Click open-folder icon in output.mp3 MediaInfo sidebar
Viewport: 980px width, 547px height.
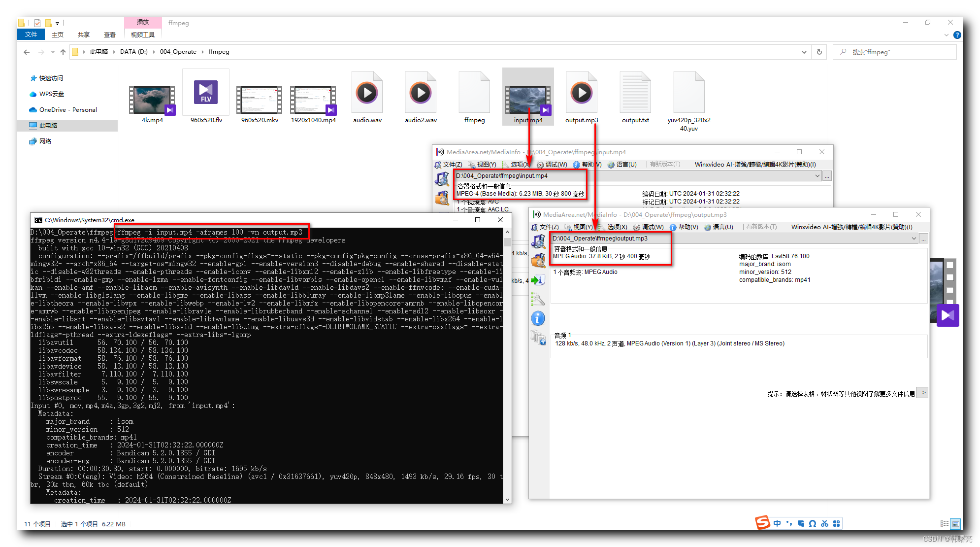coord(538,260)
